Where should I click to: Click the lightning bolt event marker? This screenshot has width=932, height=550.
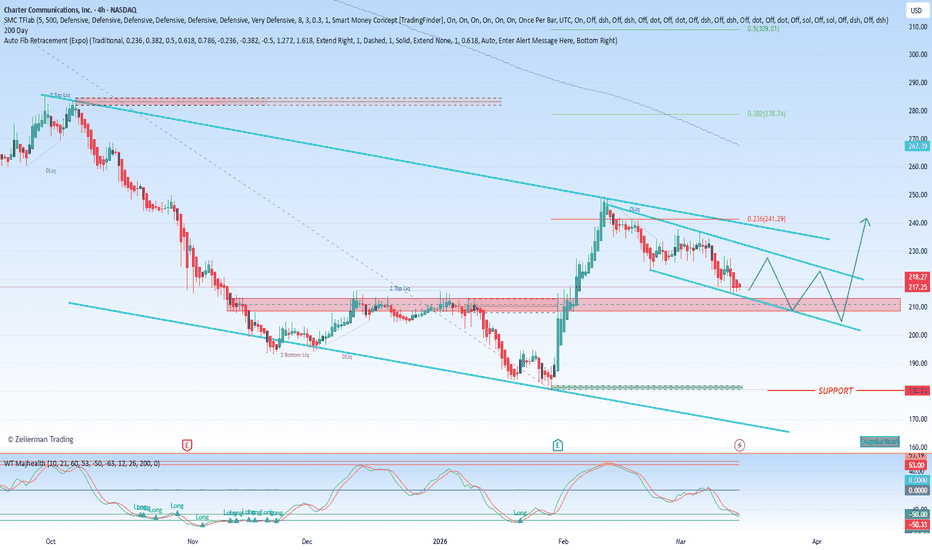click(x=739, y=445)
